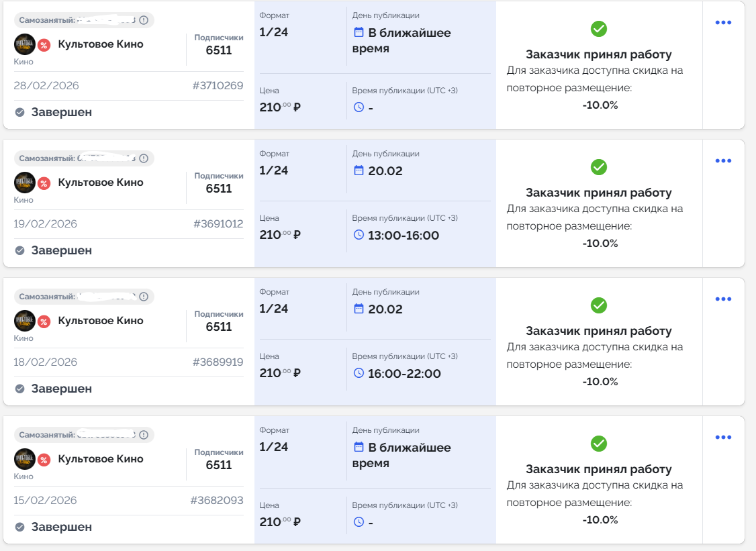The image size is (756, 551).
Task: Open three-dot menu for order #3691012
Action: 723,161
